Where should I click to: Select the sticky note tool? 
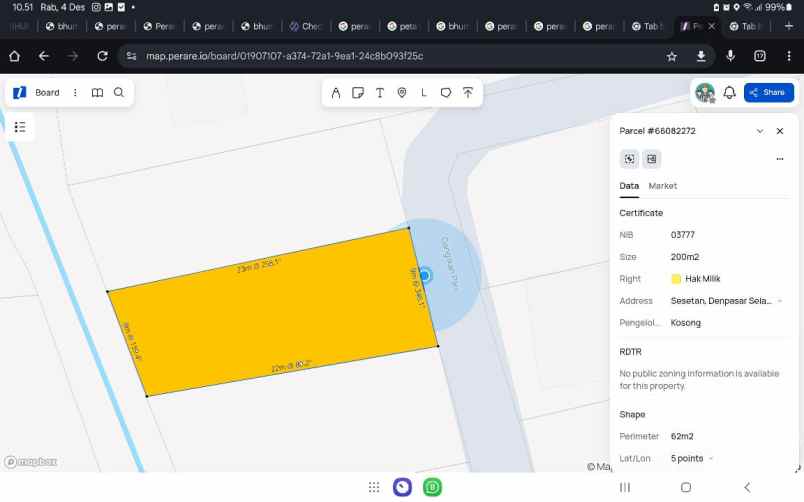(x=357, y=93)
